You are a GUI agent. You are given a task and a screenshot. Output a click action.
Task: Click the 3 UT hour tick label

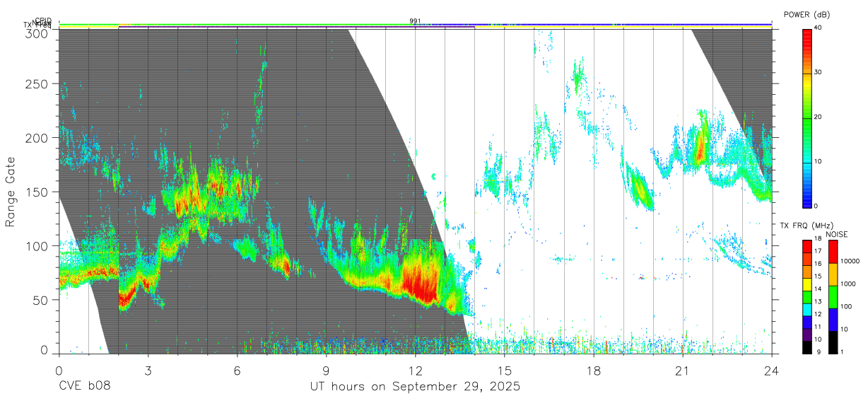click(148, 371)
